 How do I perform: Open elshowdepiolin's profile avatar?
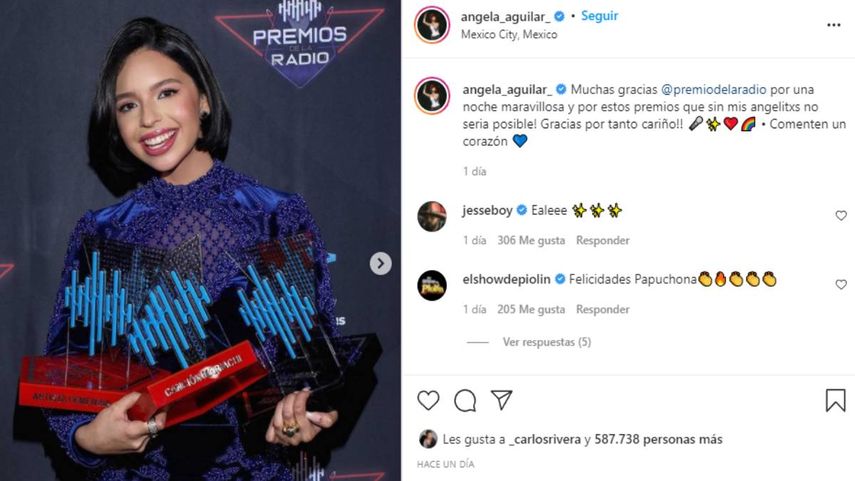[x=432, y=285]
